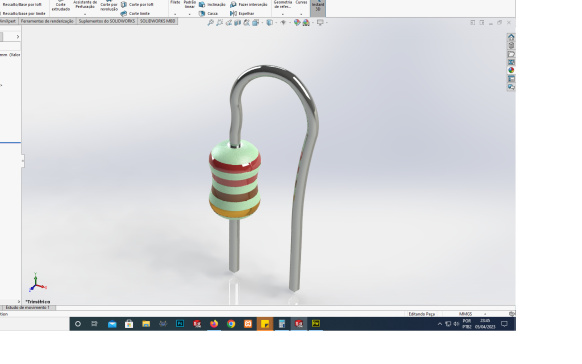Click the coordinate triad in viewport
The height and width of the screenshot is (364, 582).
[37, 283]
